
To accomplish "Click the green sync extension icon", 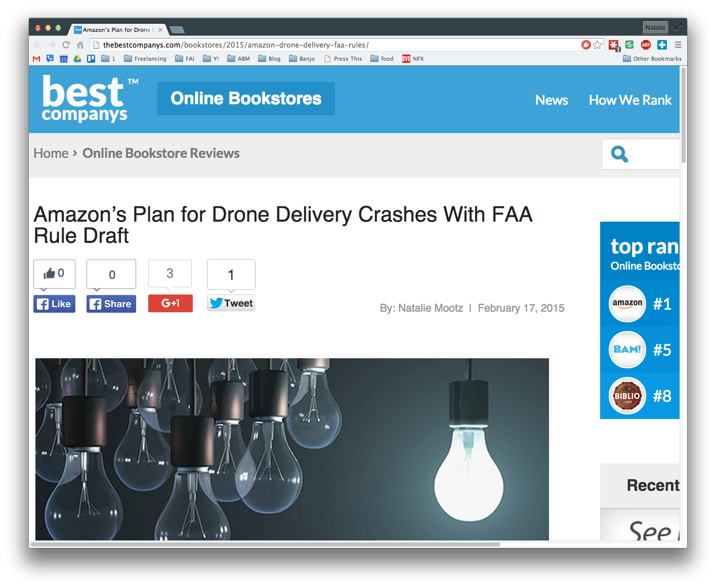I will (x=629, y=45).
